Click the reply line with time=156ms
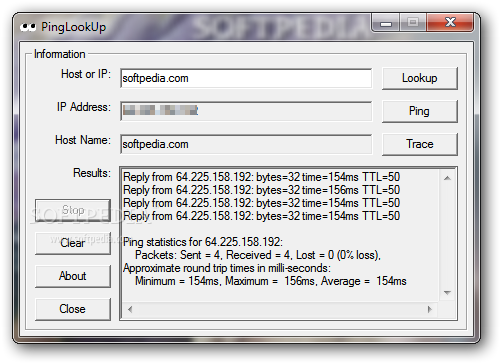This screenshot has height=364, width=501. 261,190
